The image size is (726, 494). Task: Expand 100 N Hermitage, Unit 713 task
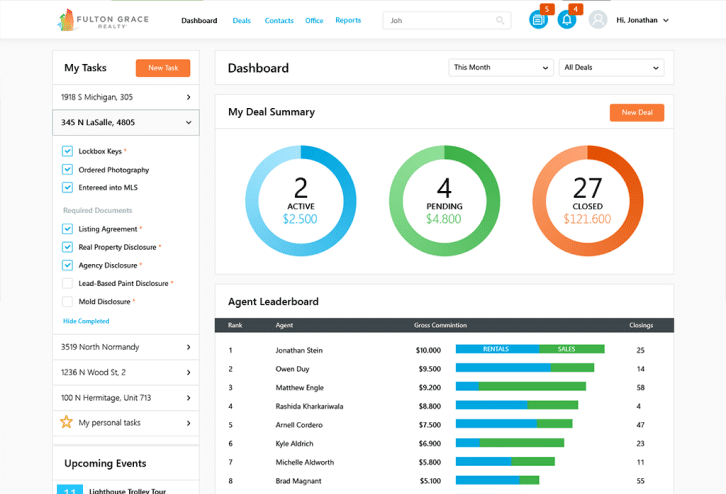coord(125,398)
